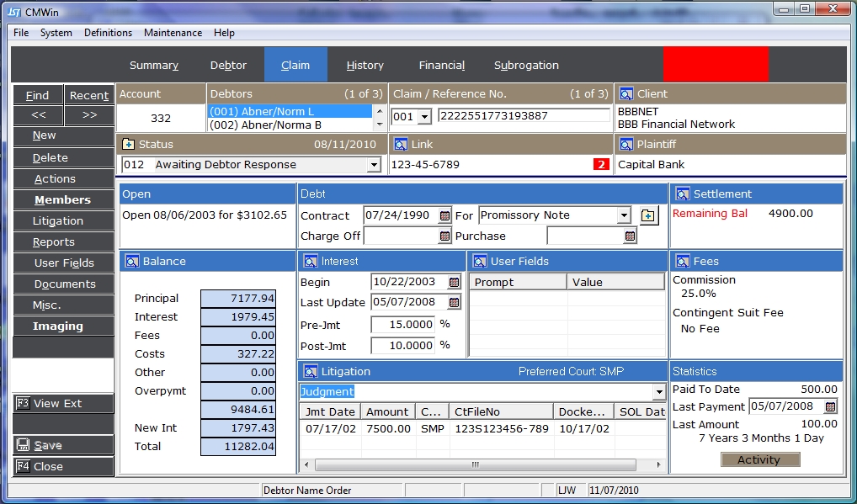The height and width of the screenshot is (504, 857).
Task: Click the Status plus icon
Action: click(128, 145)
